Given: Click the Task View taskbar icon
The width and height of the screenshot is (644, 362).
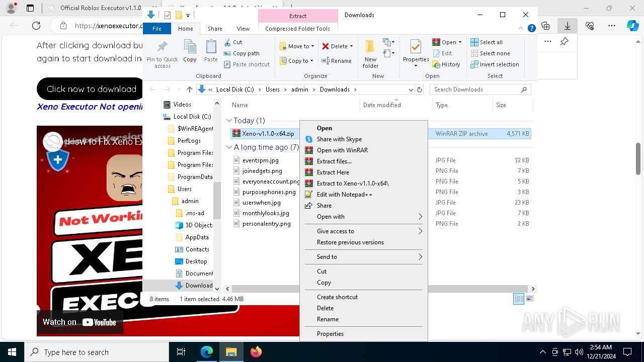Looking at the screenshot, I should click(182, 352).
